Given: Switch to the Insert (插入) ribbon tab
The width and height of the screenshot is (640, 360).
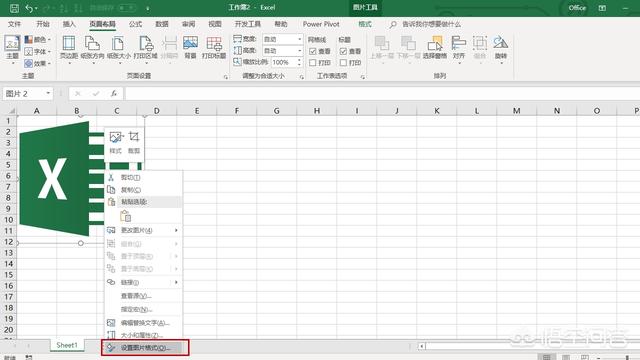Looking at the screenshot, I should pyautogui.click(x=69, y=24).
